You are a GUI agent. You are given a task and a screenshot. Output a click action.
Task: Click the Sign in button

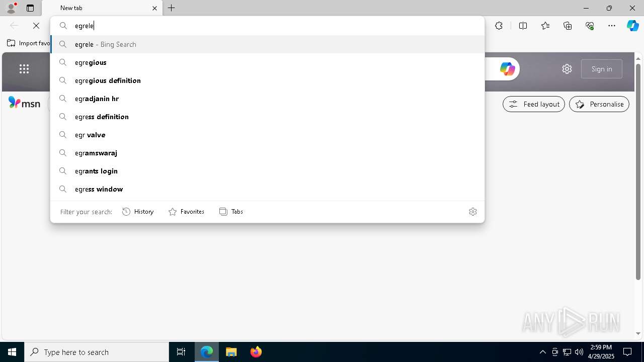(x=602, y=69)
